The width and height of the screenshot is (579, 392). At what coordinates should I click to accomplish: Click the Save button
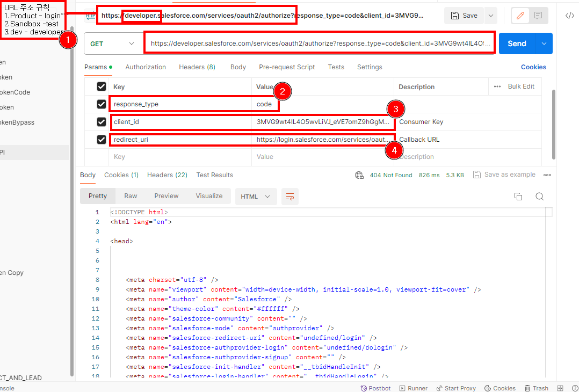(464, 16)
